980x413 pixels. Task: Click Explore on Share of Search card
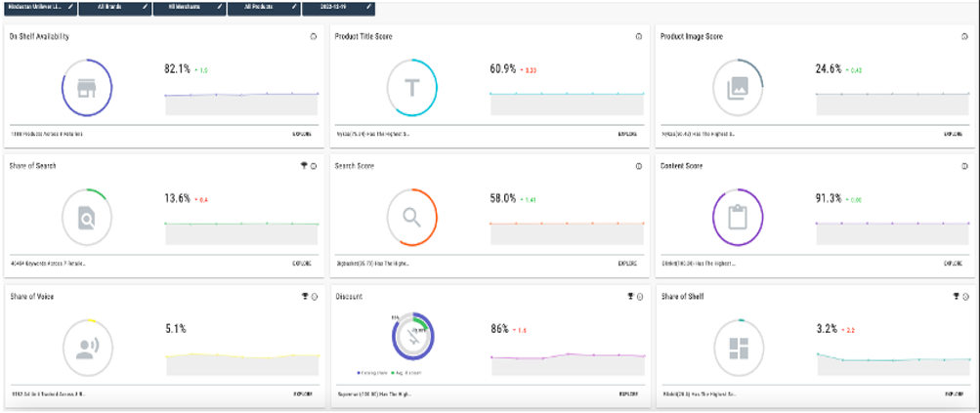[x=303, y=264]
